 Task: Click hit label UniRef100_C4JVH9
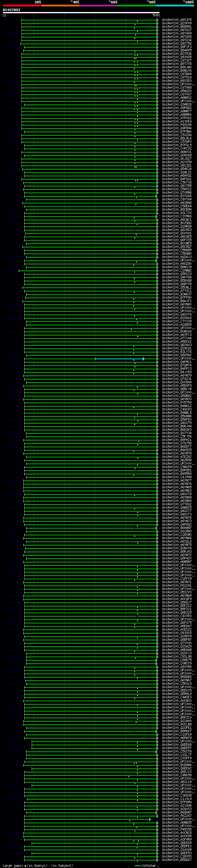(177, 477)
